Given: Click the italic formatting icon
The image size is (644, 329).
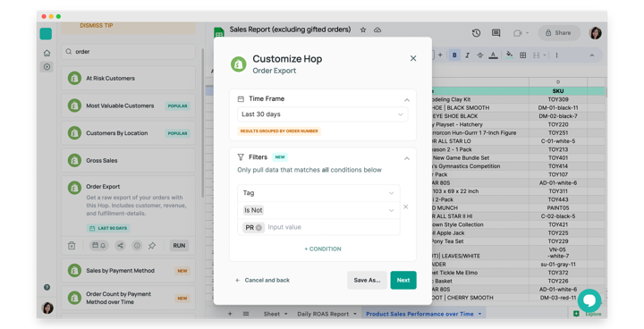Looking at the screenshot, I should [x=467, y=55].
